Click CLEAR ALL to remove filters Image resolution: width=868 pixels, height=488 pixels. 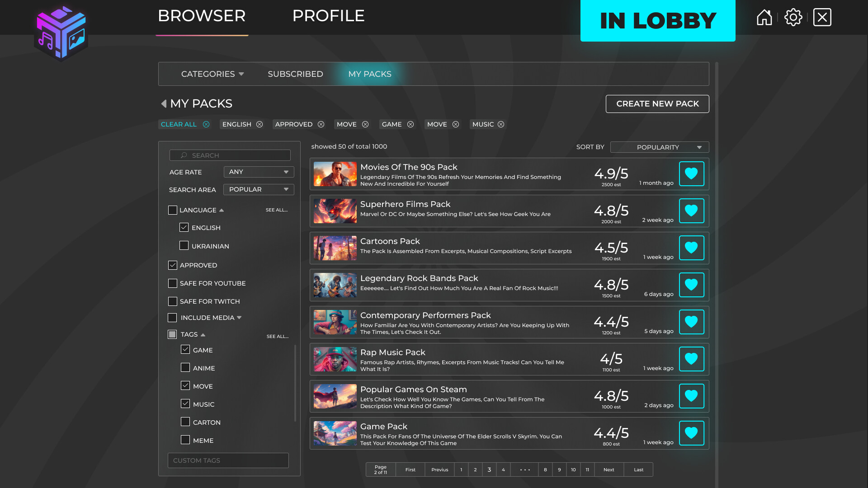coord(179,124)
